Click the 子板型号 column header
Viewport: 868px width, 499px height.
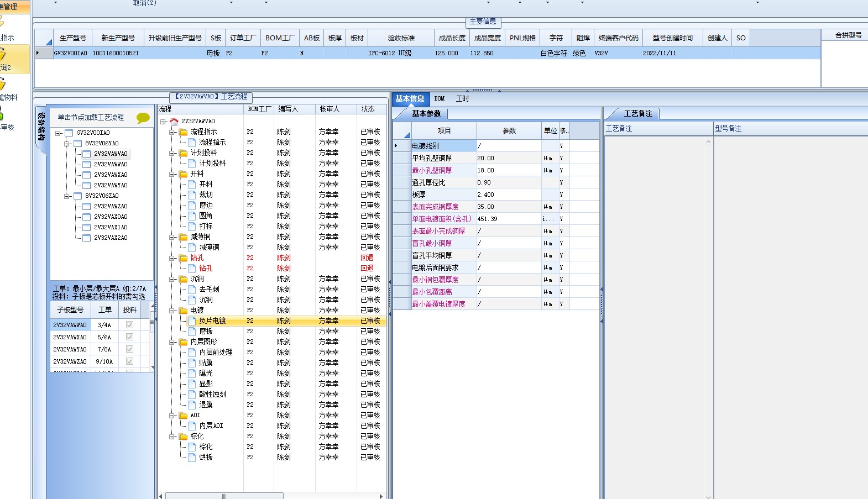pyautogui.click(x=70, y=309)
